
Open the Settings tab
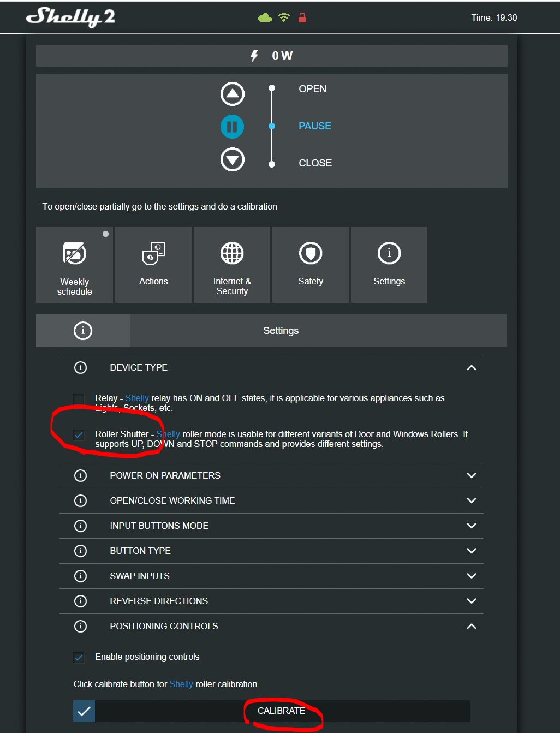[x=389, y=265]
